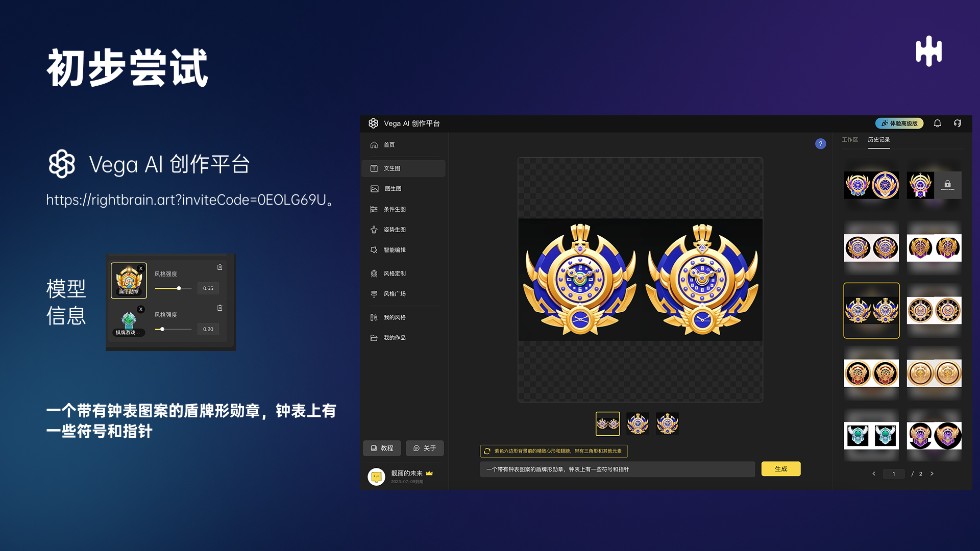Open the locked history item thumbnail

934,185
